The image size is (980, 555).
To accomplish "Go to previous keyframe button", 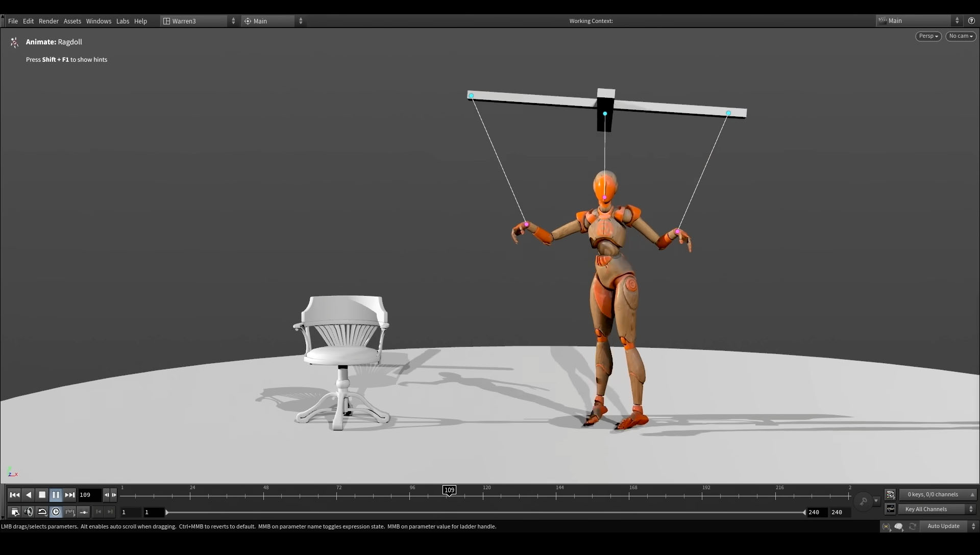I will (x=99, y=512).
